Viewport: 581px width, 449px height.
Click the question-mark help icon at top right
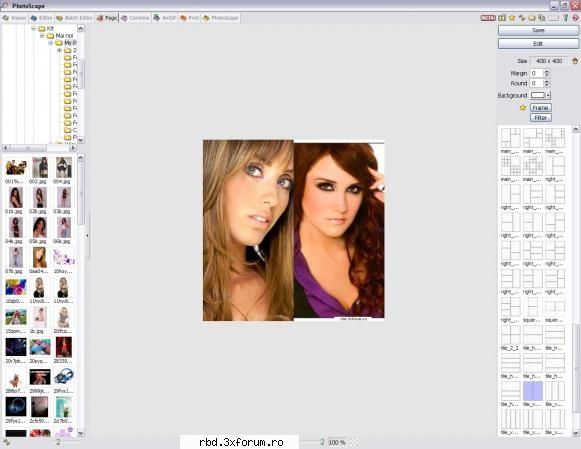coord(576,18)
